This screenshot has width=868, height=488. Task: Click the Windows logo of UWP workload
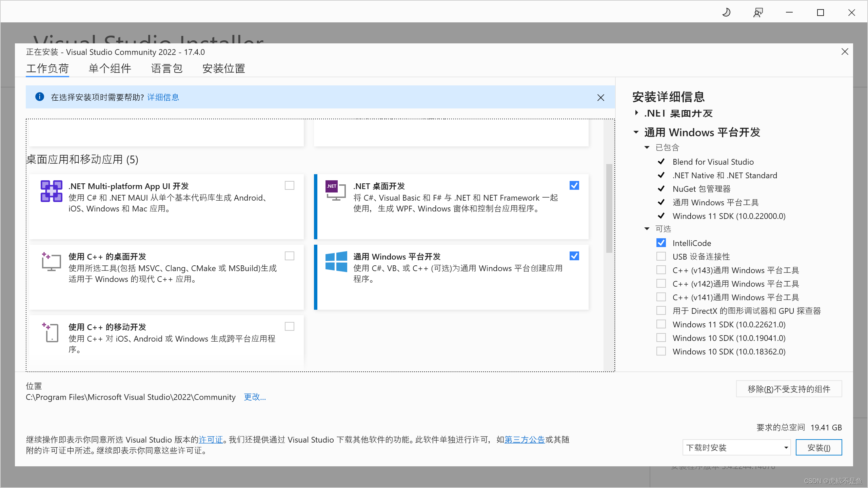pyautogui.click(x=336, y=261)
